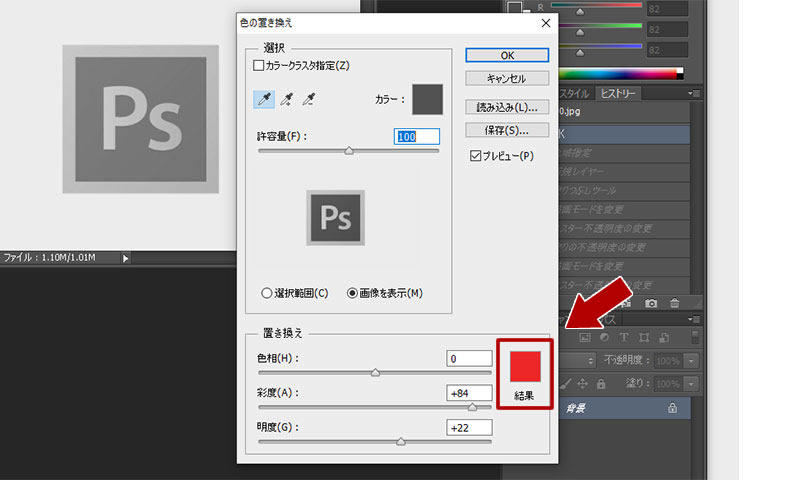Open the 塗り fill dropdown arrow
This screenshot has height=480, width=800.
691,384
